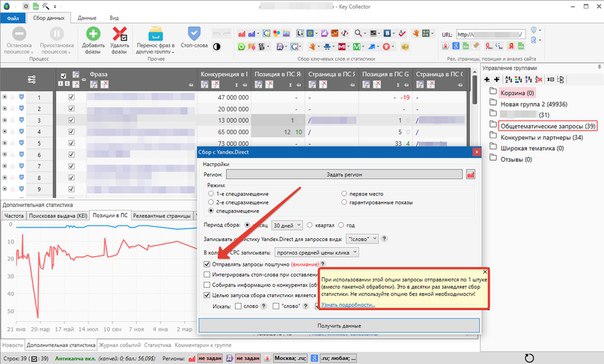
Task: Open the Файл menu
Action: 13,18
